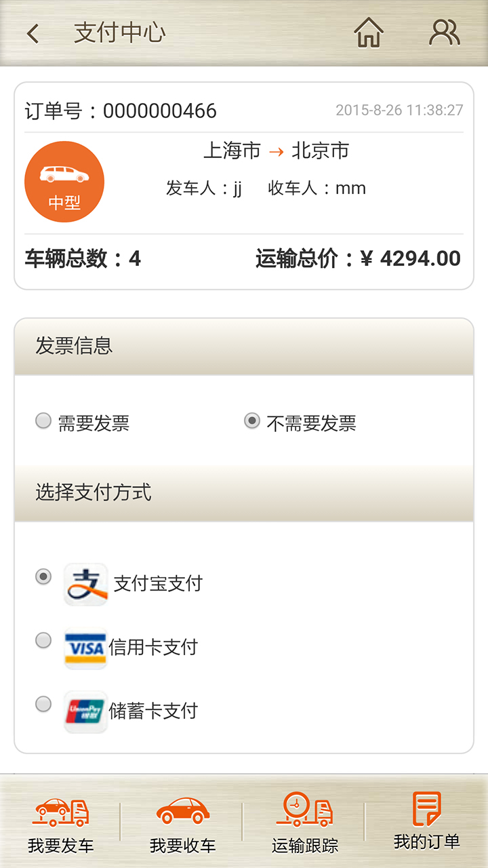The height and width of the screenshot is (868, 488).
Task: Tap the UnionPay card logo
Action: click(85, 712)
